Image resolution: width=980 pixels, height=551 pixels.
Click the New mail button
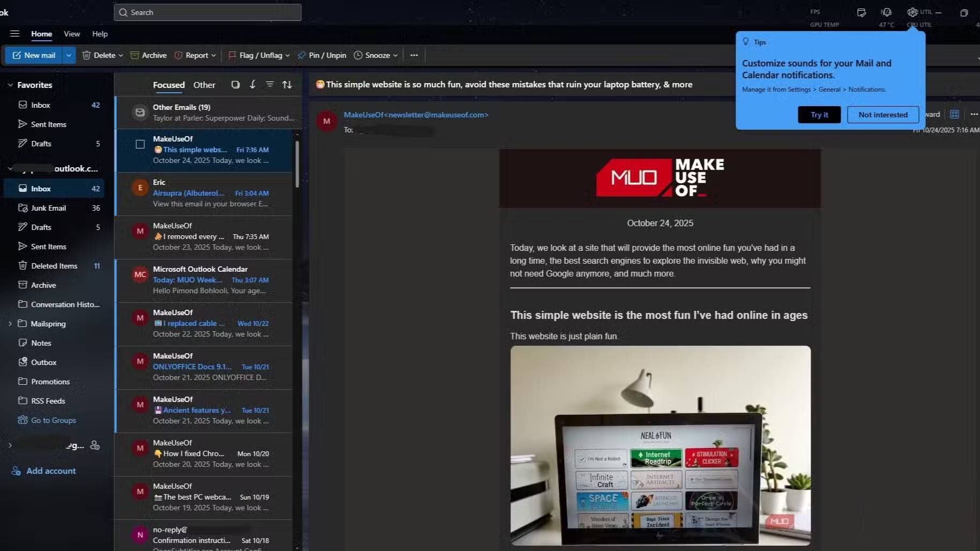[34, 55]
